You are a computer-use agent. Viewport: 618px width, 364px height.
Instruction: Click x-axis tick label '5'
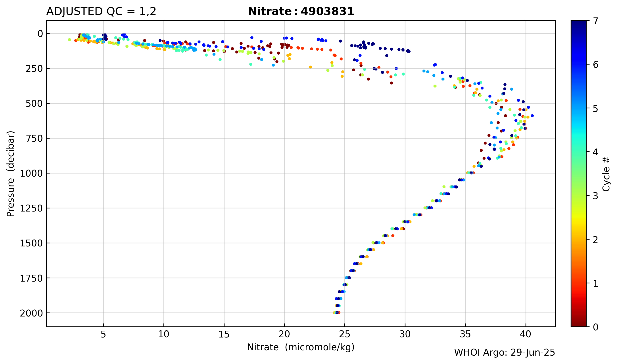point(103,334)
